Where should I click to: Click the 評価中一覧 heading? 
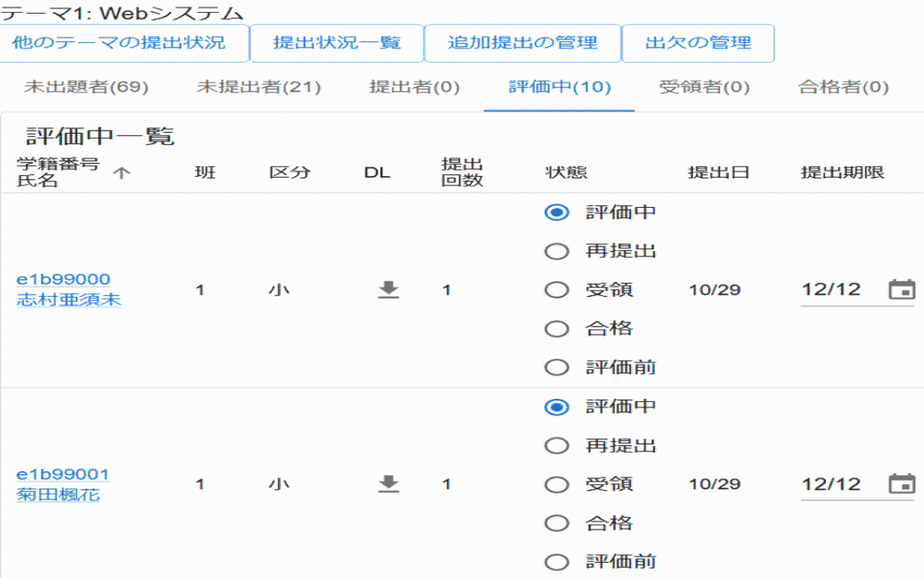(x=100, y=136)
